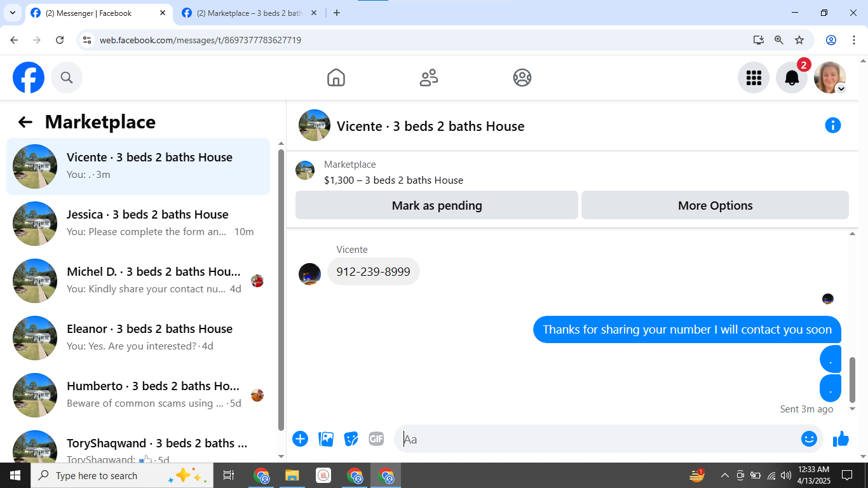Open the Friends icon in the top navigation

pyautogui.click(x=429, y=78)
